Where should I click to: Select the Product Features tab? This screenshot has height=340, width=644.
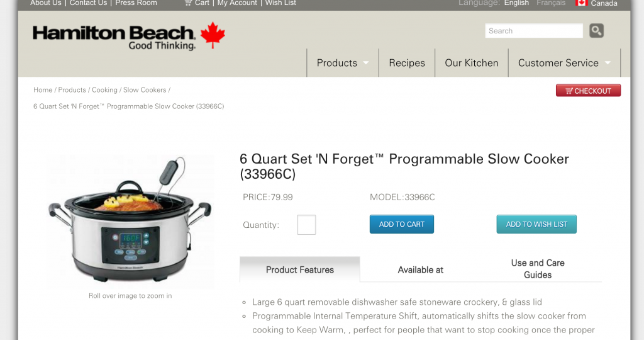coord(300,269)
